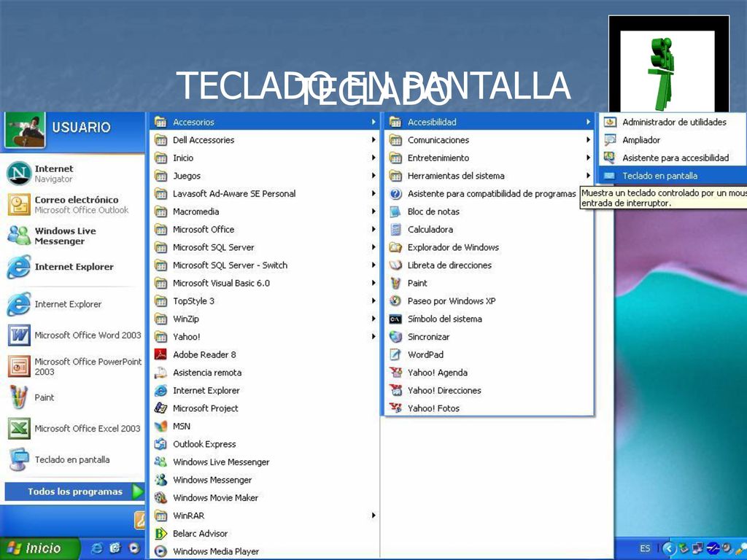The height and width of the screenshot is (560, 747).
Task: Expand Juegos submenu arrow
Action: click(x=373, y=176)
